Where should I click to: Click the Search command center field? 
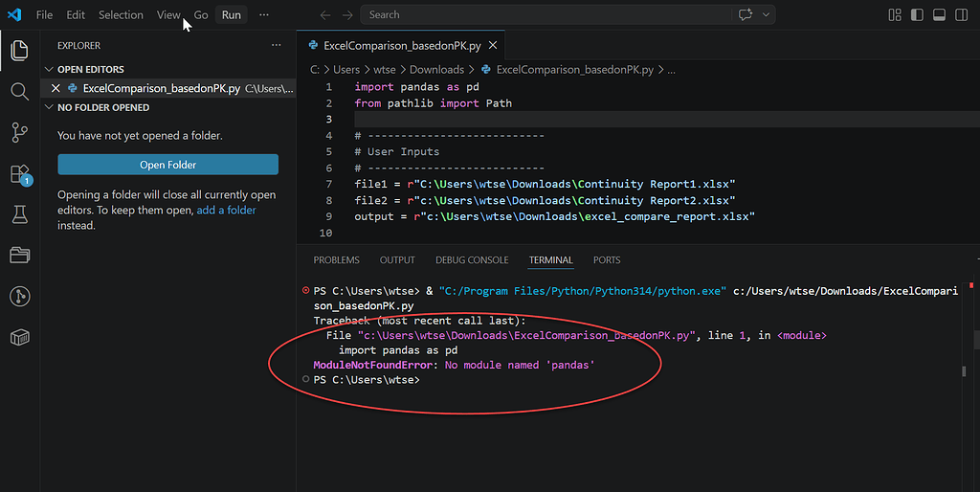pos(546,15)
